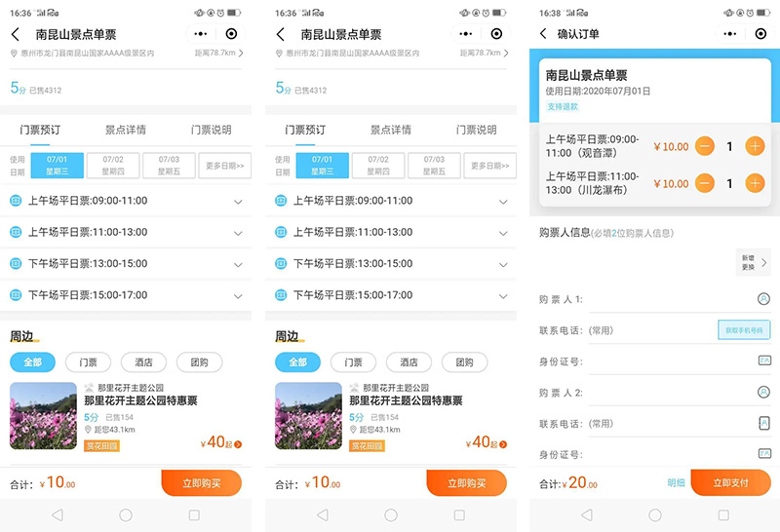
Task: Decrease quantity of the 川龙瀑布 ticket
Action: coord(705,183)
